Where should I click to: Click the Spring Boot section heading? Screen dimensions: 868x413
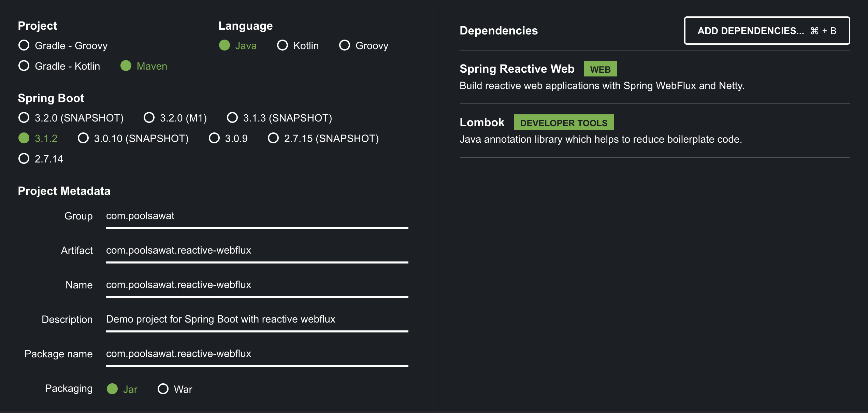(x=51, y=98)
